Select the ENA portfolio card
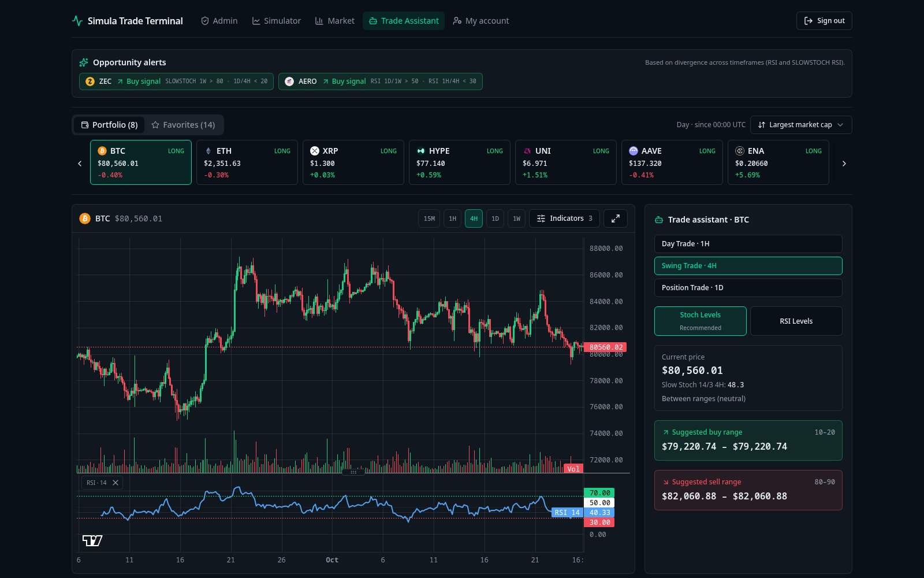 pyautogui.click(x=778, y=162)
